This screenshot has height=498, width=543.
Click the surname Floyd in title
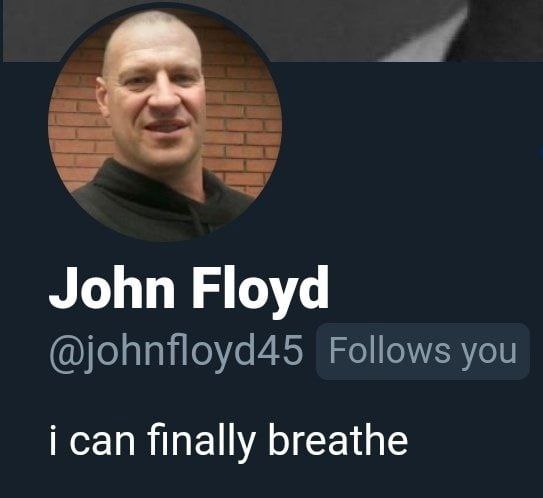click(x=260, y=291)
